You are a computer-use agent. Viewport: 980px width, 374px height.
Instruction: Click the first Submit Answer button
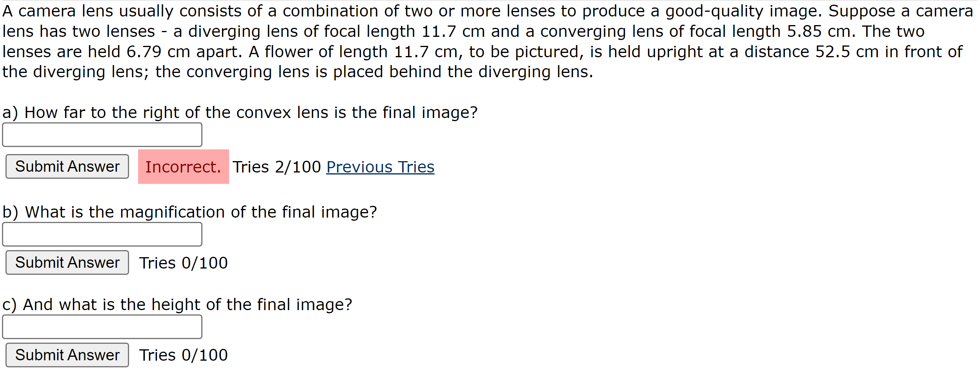[67, 166]
